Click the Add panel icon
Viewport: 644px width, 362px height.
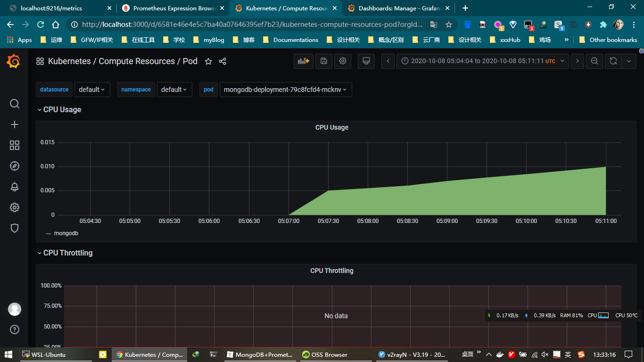click(x=303, y=61)
